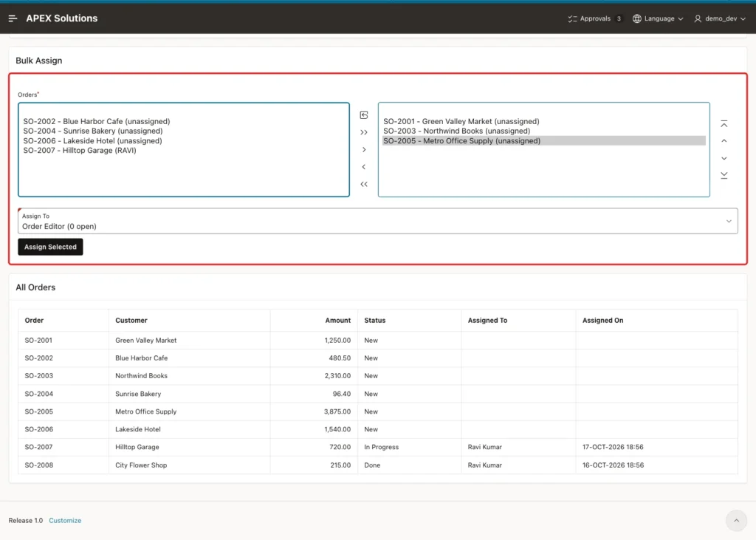Screen dimensions: 756x540
Task: Remove all orders from the right list
Action: click(364, 185)
